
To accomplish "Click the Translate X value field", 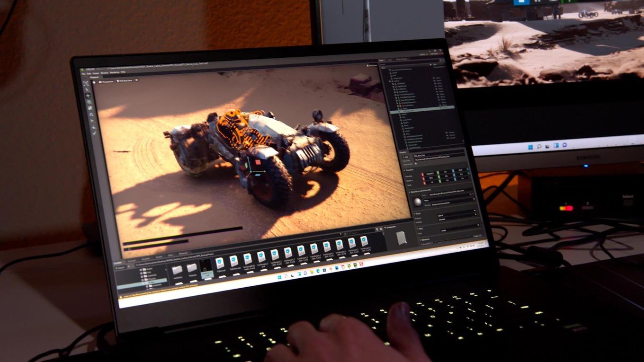I will 430,174.
